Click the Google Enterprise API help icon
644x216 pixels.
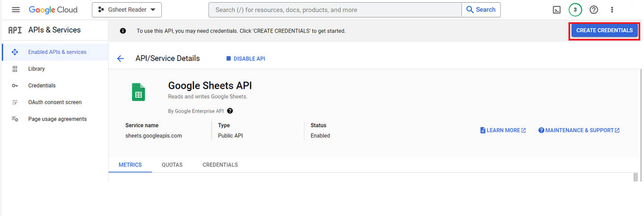pos(230,111)
